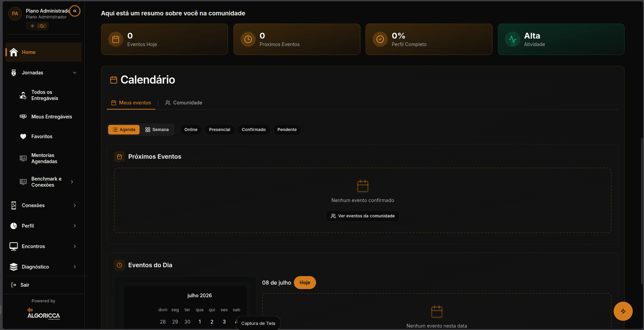Filter events by Presencial chip
This screenshot has width=644, height=330.
(219, 130)
